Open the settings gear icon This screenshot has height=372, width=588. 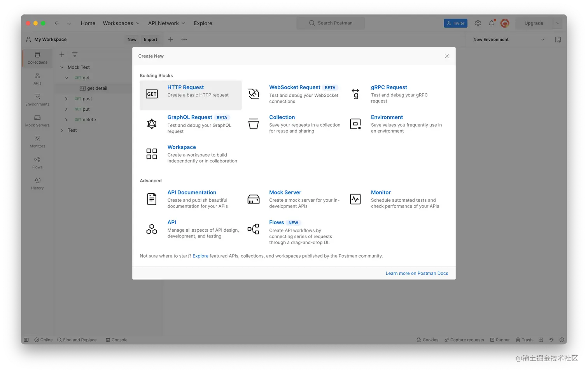click(x=478, y=23)
